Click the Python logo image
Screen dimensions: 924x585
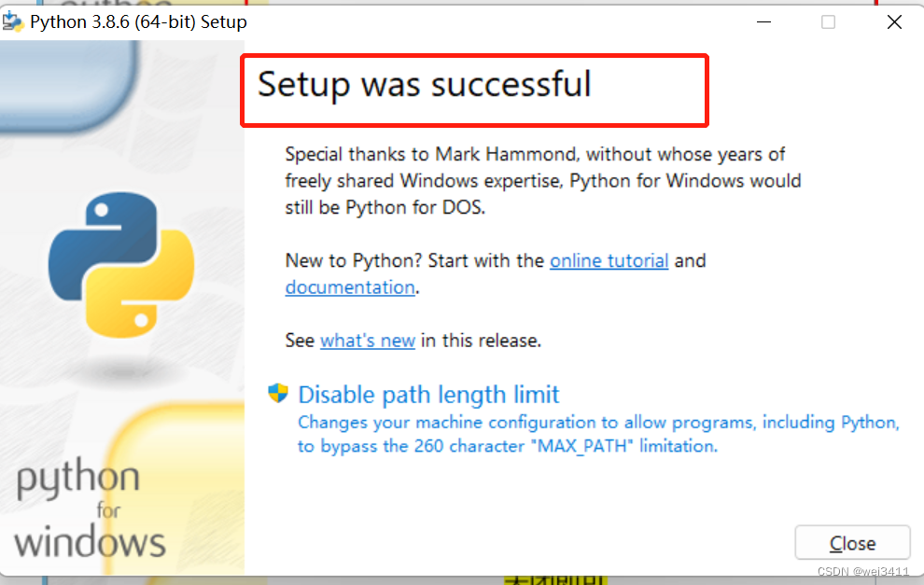coord(121,265)
